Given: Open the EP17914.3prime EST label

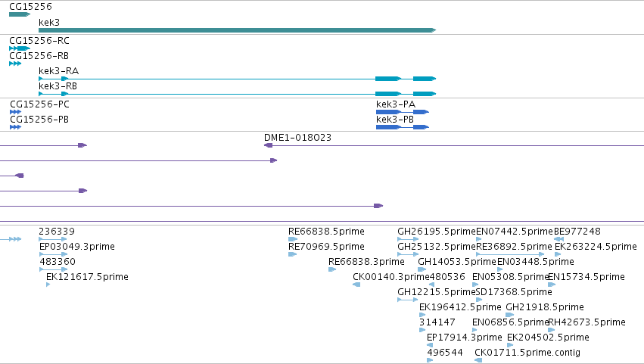Looking at the screenshot, I should pyautogui.click(x=464, y=338).
